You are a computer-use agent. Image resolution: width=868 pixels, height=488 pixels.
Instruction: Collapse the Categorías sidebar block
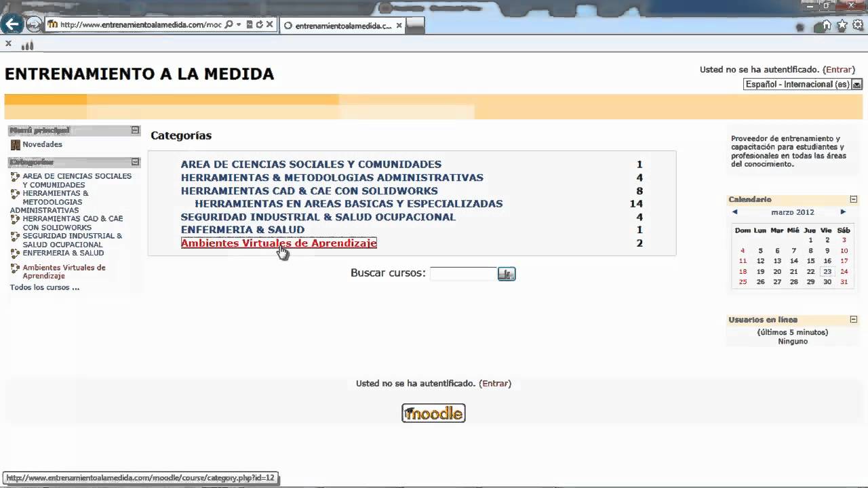(135, 162)
